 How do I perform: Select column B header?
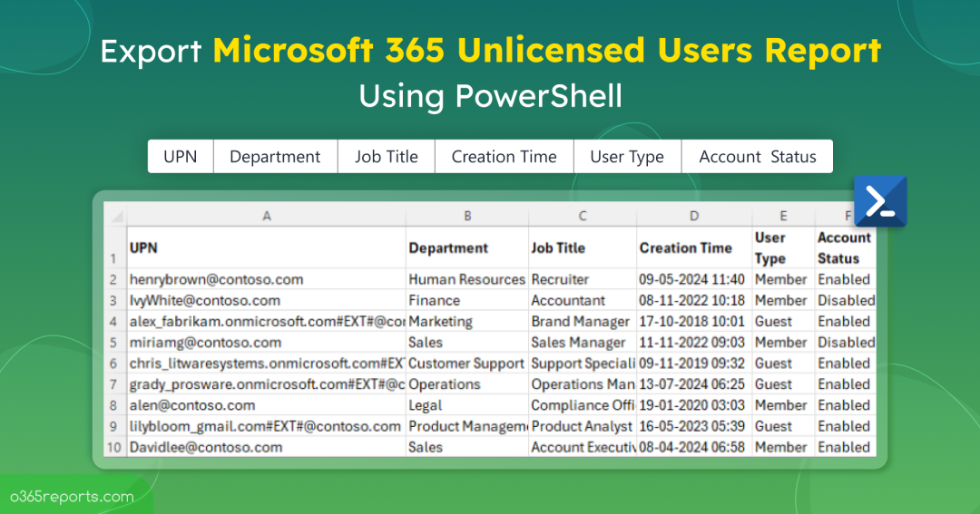coord(467,216)
